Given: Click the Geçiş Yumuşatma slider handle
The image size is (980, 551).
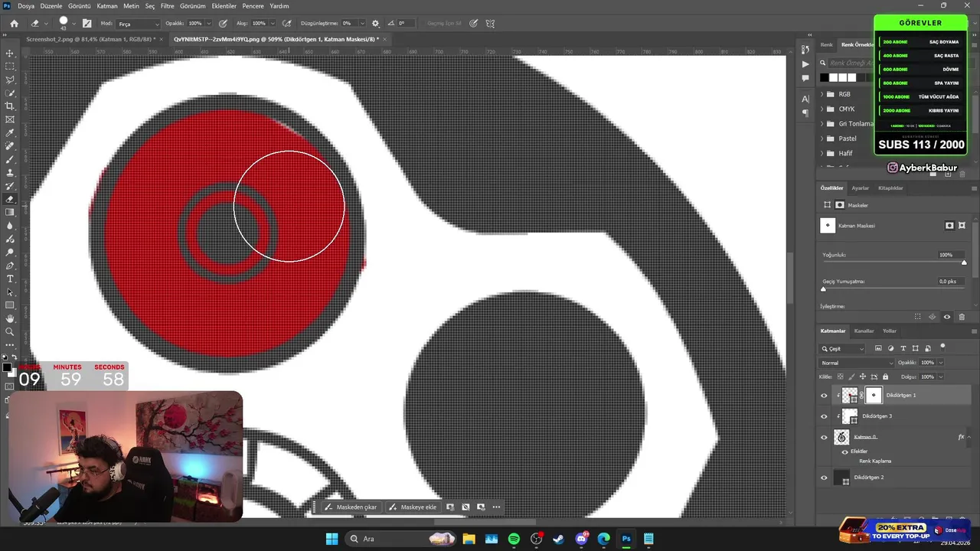Looking at the screenshot, I should (824, 289).
